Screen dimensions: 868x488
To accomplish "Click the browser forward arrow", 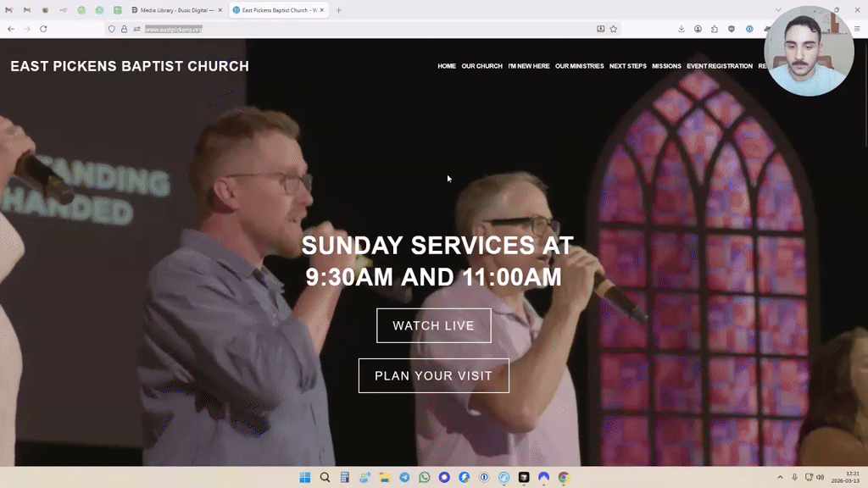I will coord(27,29).
